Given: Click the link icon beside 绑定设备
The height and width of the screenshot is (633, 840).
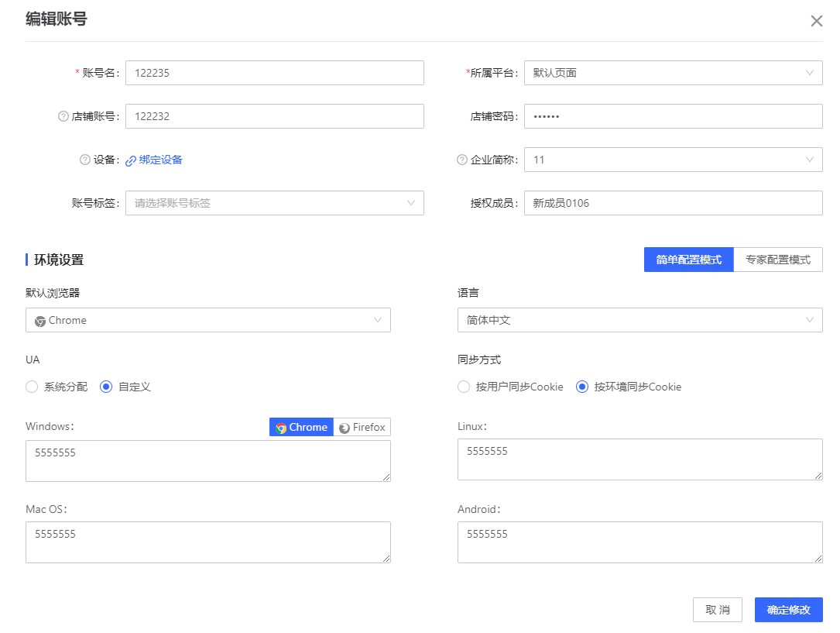Looking at the screenshot, I should [x=129, y=160].
